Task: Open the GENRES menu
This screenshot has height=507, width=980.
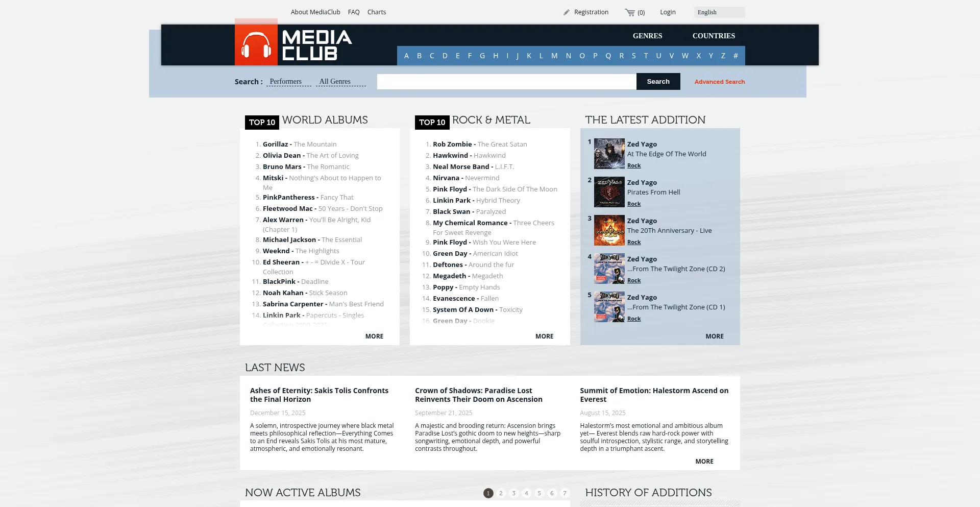Action: [x=647, y=36]
